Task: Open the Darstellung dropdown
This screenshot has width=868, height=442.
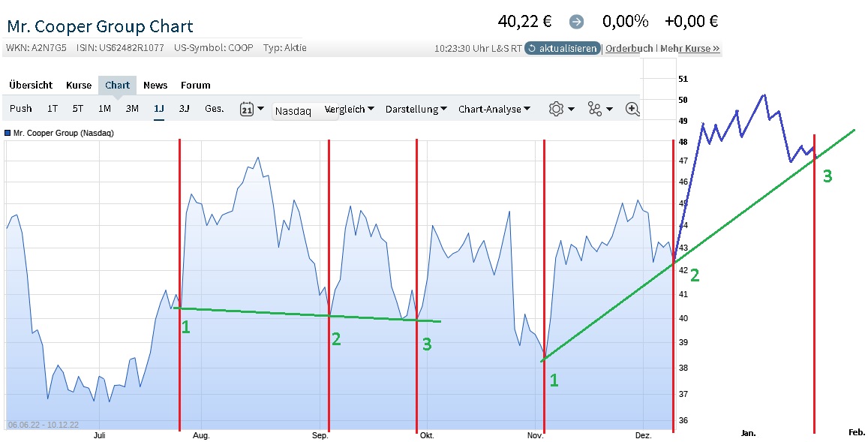Action: [x=416, y=109]
